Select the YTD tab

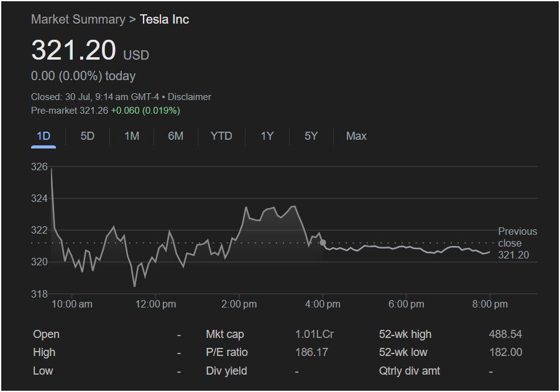tap(221, 136)
